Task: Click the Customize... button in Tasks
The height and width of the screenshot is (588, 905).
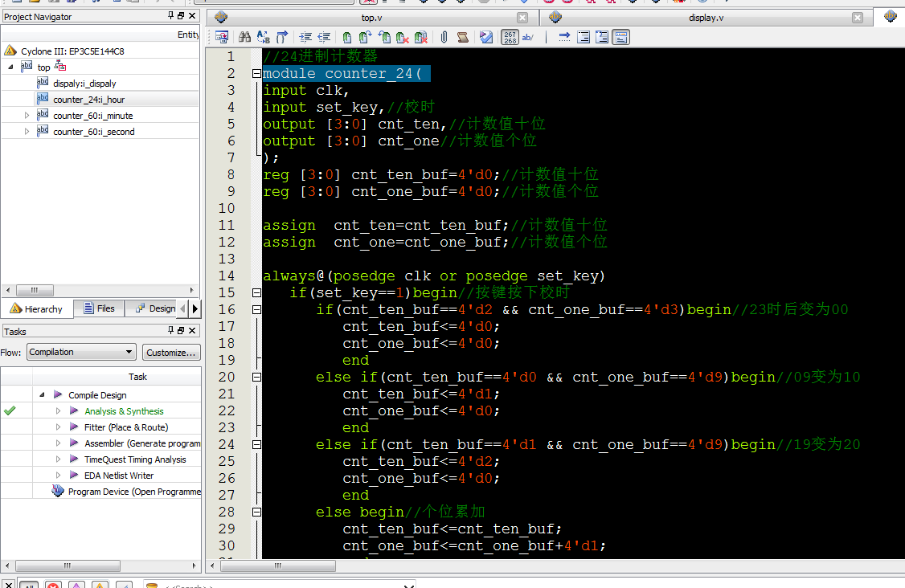Action: pyautogui.click(x=171, y=352)
